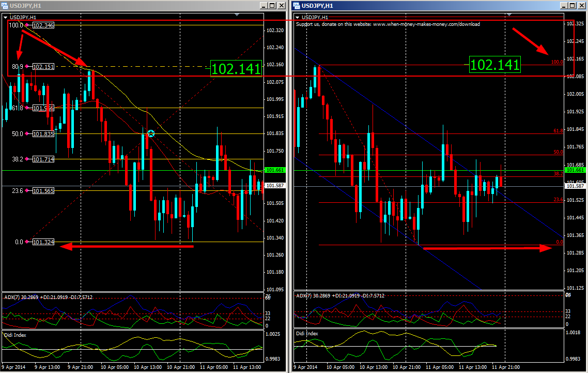Click the chart icon in right USDJPY,H1 title bar

tap(296, 5)
